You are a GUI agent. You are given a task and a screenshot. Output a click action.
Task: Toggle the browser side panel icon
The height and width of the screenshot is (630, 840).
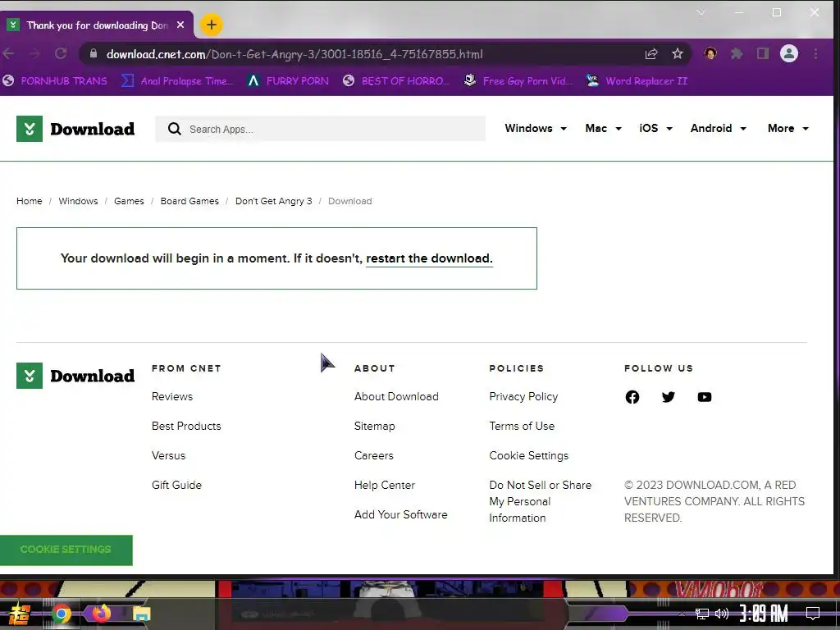(x=762, y=53)
